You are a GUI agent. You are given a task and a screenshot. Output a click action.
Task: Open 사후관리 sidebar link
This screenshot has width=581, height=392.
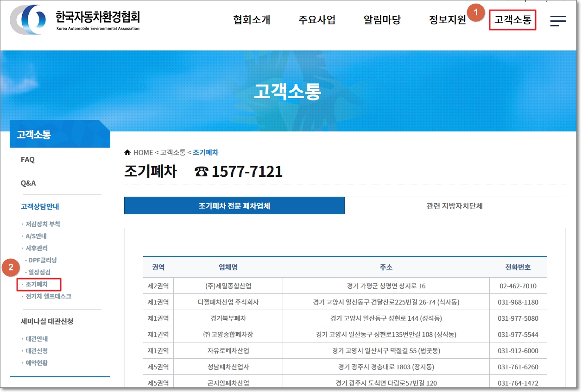(x=37, y=248)
